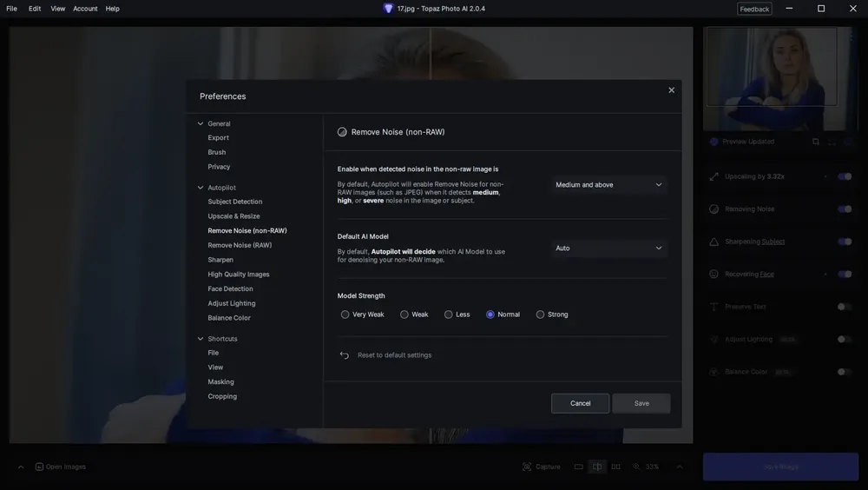
Task: Click the Open Images icon
Action: pyautogui.click(x=39, y=467)
